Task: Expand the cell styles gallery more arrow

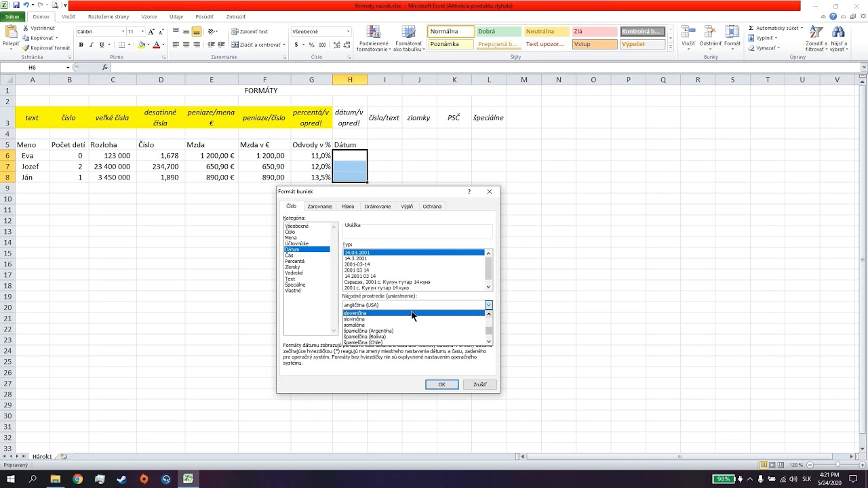Action: (670, 47)
